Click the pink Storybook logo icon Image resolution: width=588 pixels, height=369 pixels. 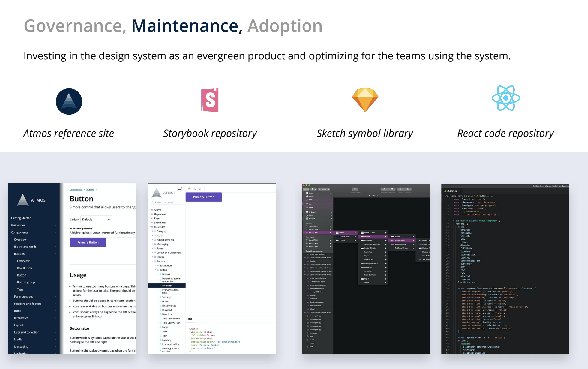[x=210, y=100]
